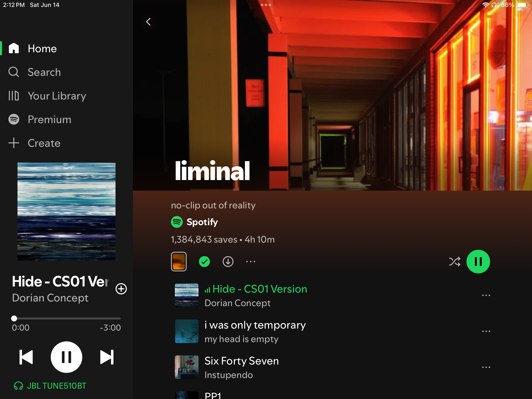Tap Create in the sidebar
The width and height of the screenshot is (532, 399).
(66, 143)
